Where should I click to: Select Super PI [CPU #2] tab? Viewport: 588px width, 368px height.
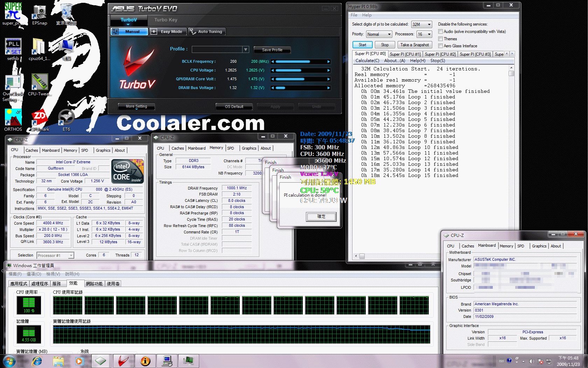click(x=440, y=54)
